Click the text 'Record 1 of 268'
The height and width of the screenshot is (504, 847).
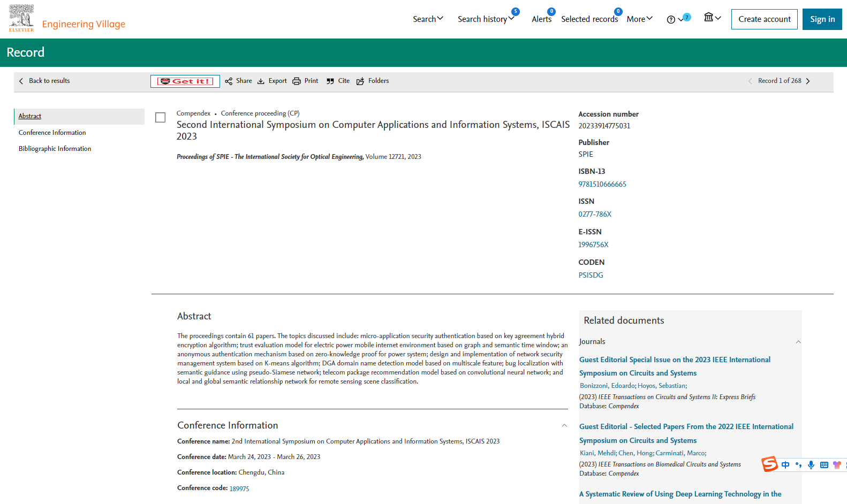point(780,81)
